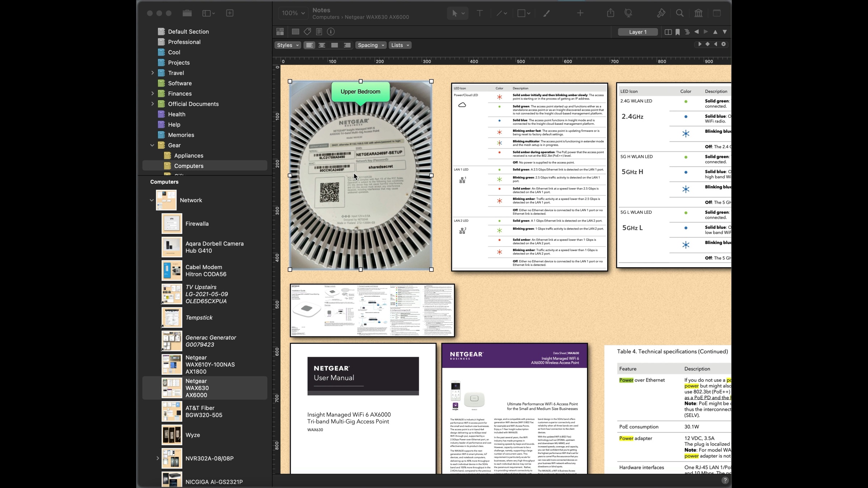Open the globe Sleuth icon
The image size is (868, 488).
click(629, 13)
